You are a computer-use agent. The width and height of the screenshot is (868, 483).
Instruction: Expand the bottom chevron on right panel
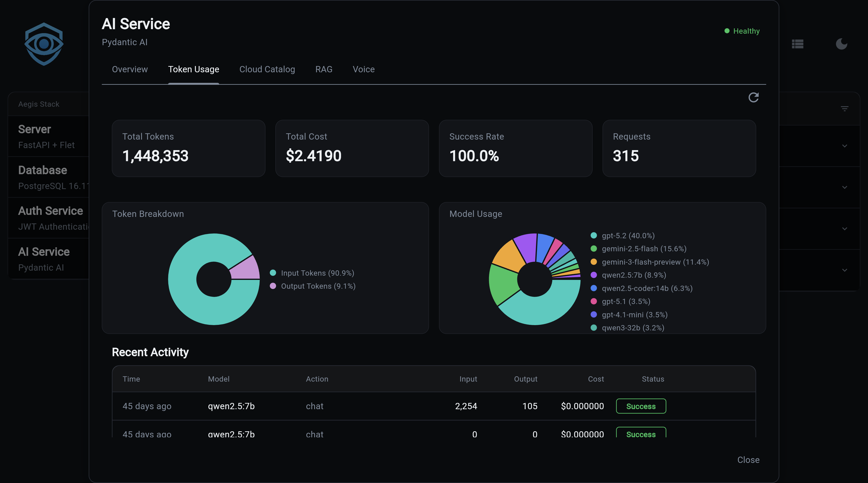click(844, 270)
